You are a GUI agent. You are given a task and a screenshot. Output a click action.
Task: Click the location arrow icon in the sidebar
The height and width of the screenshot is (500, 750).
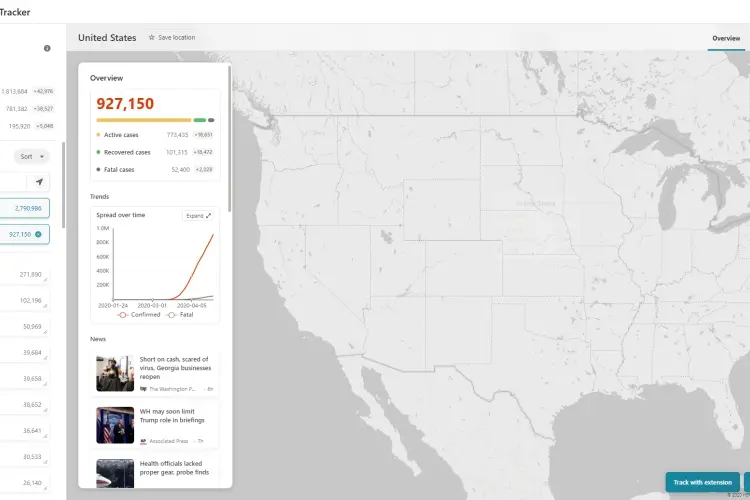click(39, 182)
